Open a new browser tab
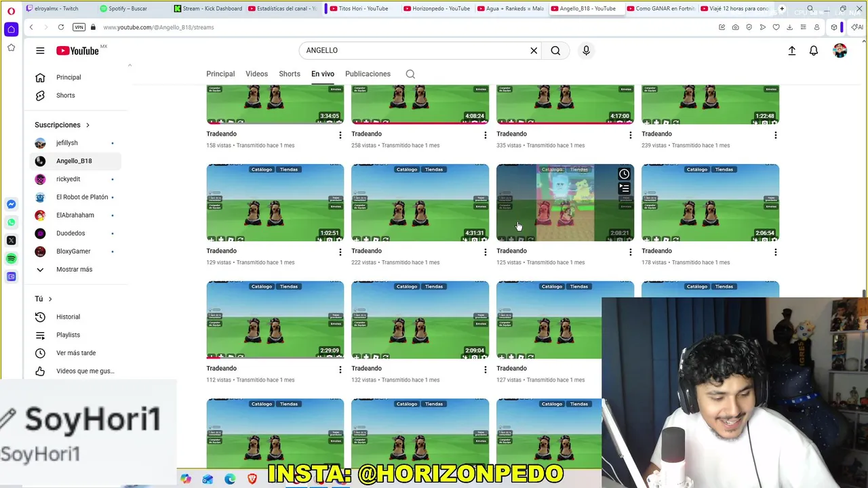The height and width of the screenshot is (488, 868). [782, 9]
